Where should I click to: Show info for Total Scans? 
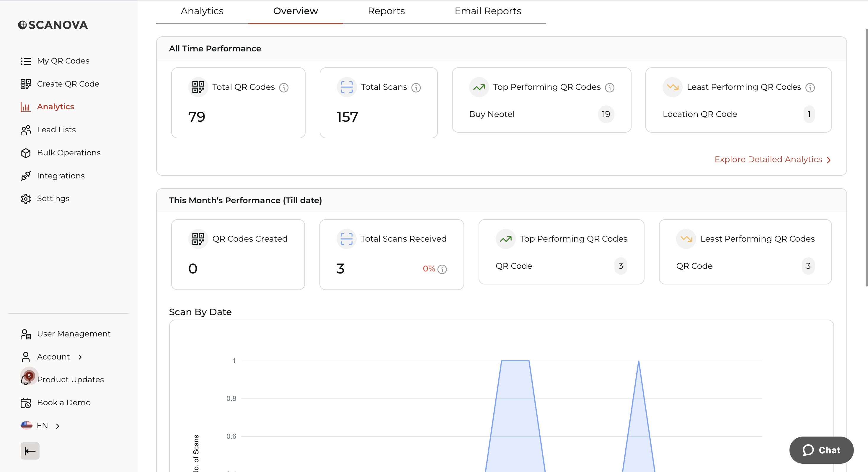tap(416, 88)
